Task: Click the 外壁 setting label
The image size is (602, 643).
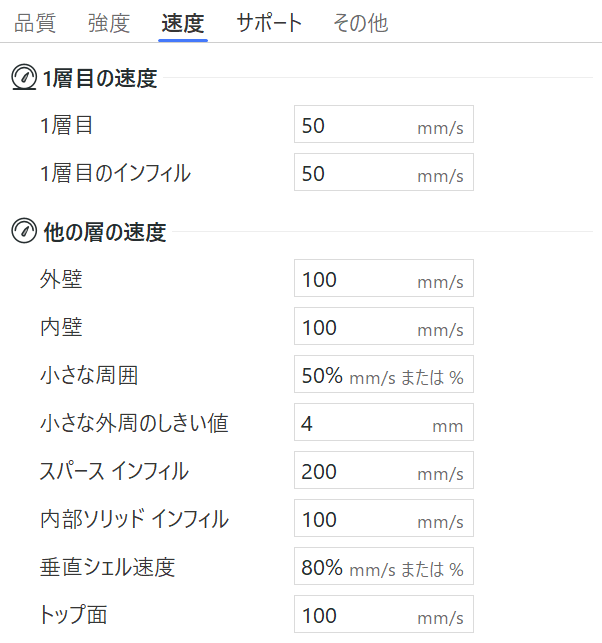Action: tap(61, 280)
